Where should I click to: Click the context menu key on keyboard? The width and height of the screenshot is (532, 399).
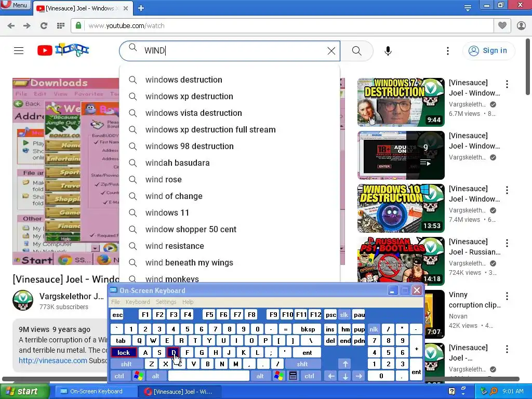click(x=293, y=376)
